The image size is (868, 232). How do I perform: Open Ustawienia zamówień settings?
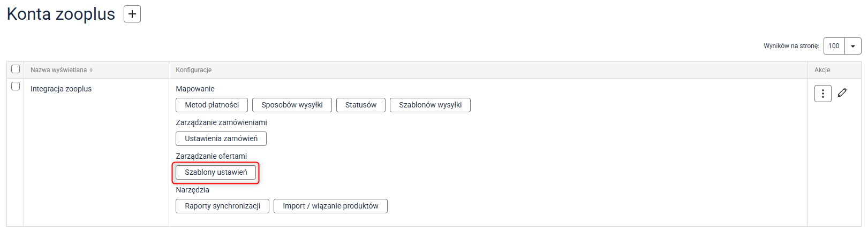221,138
